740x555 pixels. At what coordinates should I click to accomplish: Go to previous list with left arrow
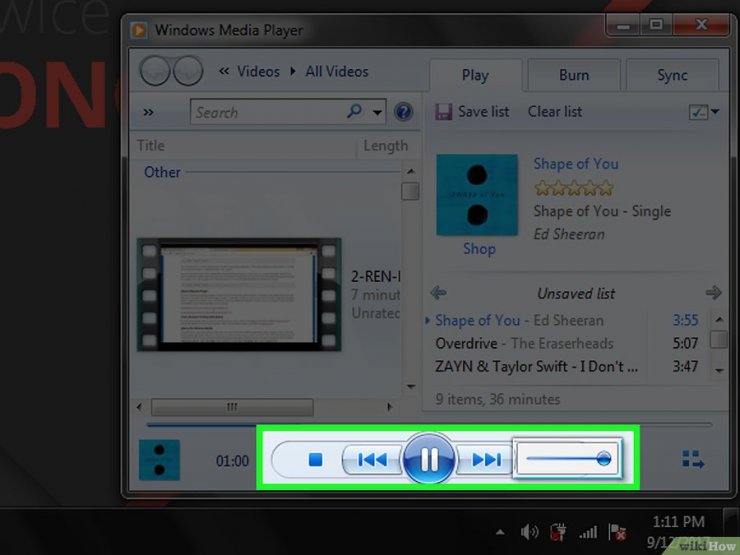pyautogui.click(x=438, y=293)
